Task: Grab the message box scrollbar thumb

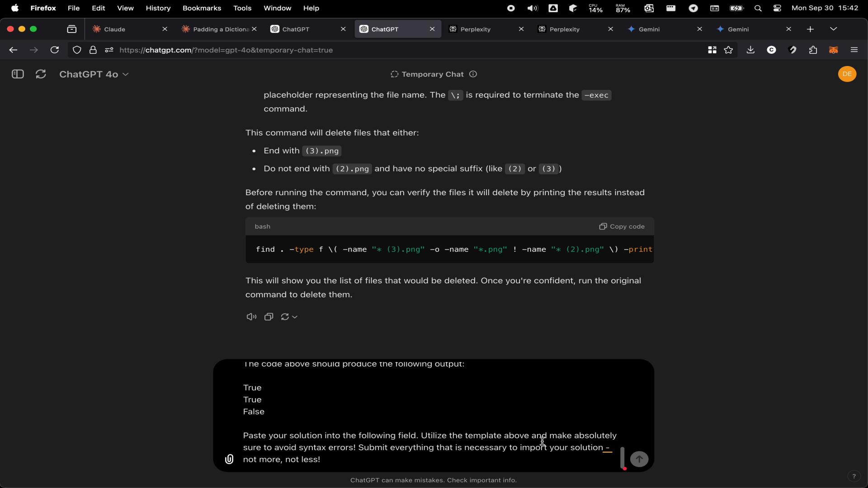Action: coord(623,458)
